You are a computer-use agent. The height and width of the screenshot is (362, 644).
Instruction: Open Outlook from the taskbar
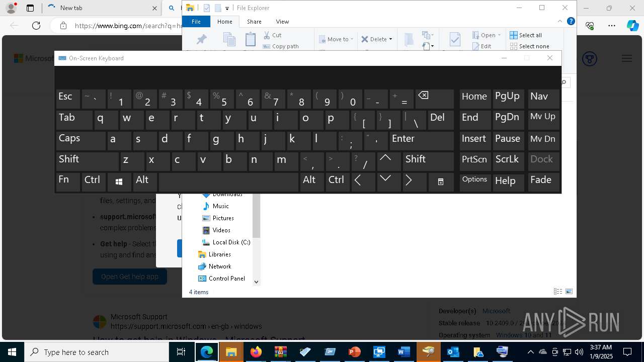(453, 352)
